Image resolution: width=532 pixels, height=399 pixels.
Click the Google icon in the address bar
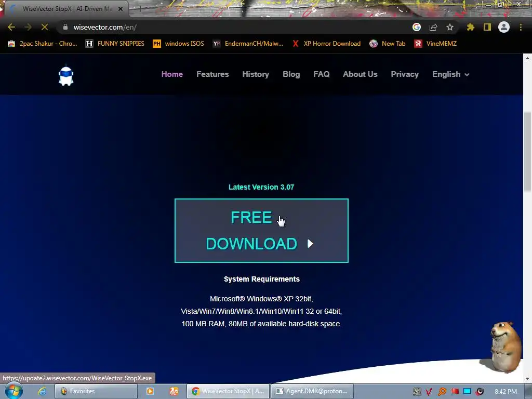417,27
